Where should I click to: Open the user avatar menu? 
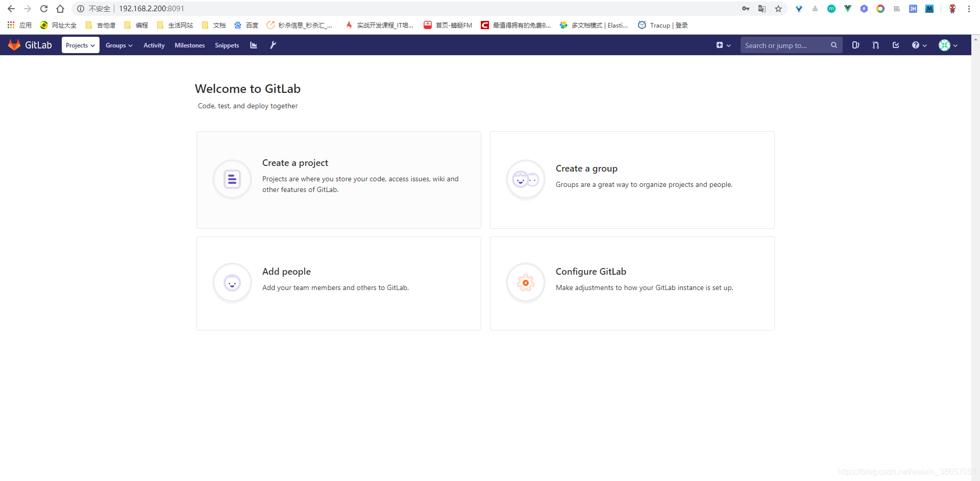[948, 45]
